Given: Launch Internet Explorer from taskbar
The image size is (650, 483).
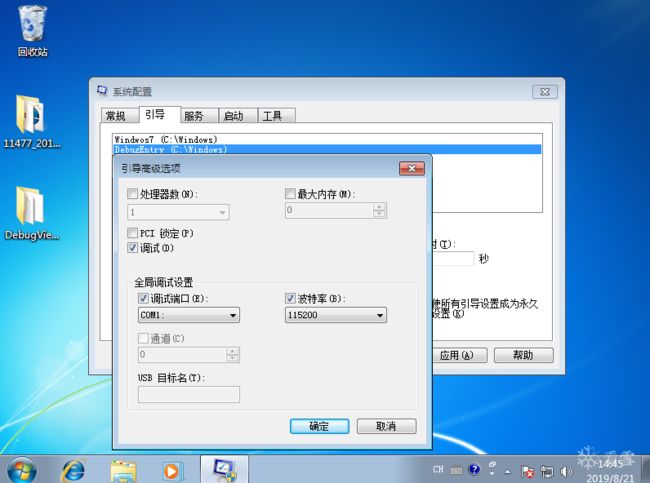Looking at the screenshot, I should coord(73,471).
